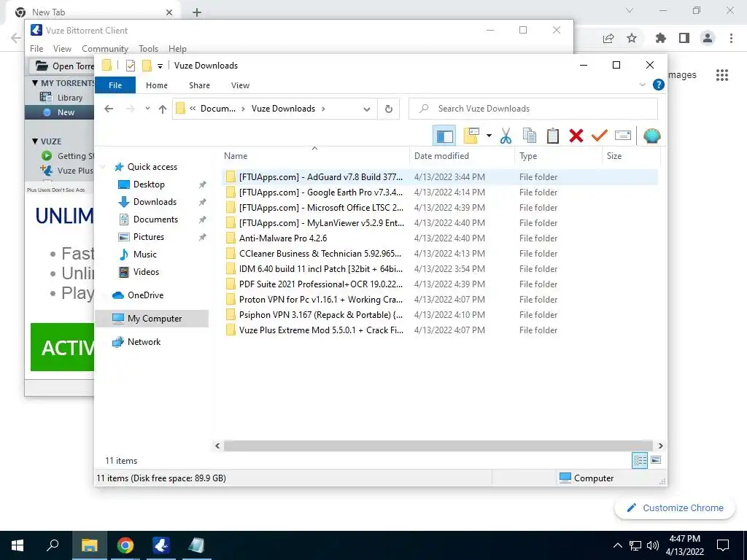Select Videos in navigation pane
Image resolution: width=747 pixels, height=560 pixels.
146,272
